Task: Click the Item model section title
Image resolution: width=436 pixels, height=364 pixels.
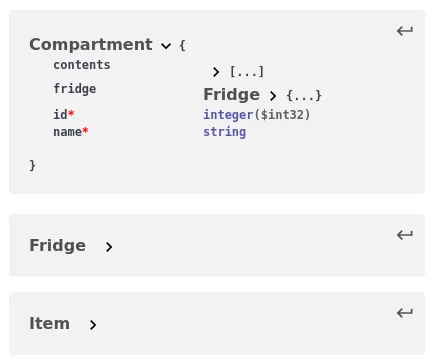Action: (x=50, y=323)
